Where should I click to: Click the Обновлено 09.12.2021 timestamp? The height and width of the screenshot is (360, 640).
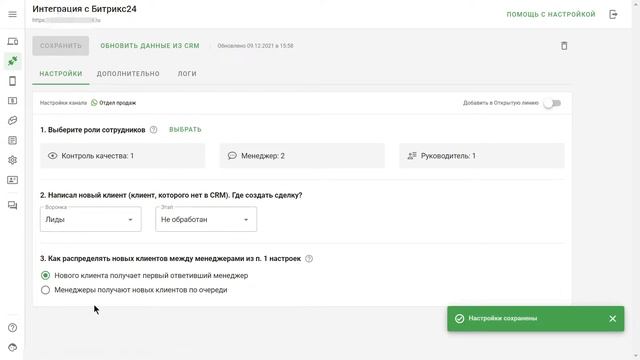[256, 46]
